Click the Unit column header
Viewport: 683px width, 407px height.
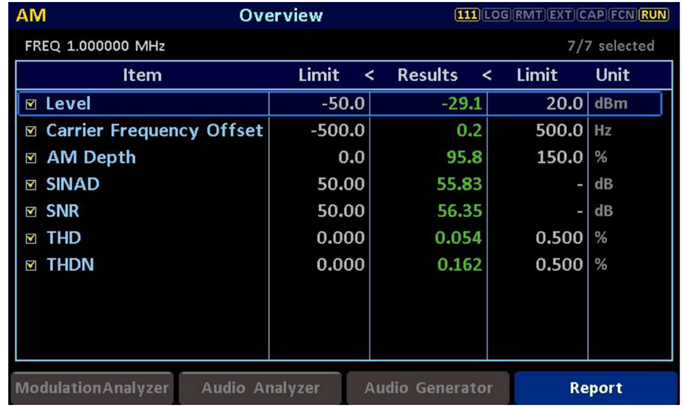(612, 75)
